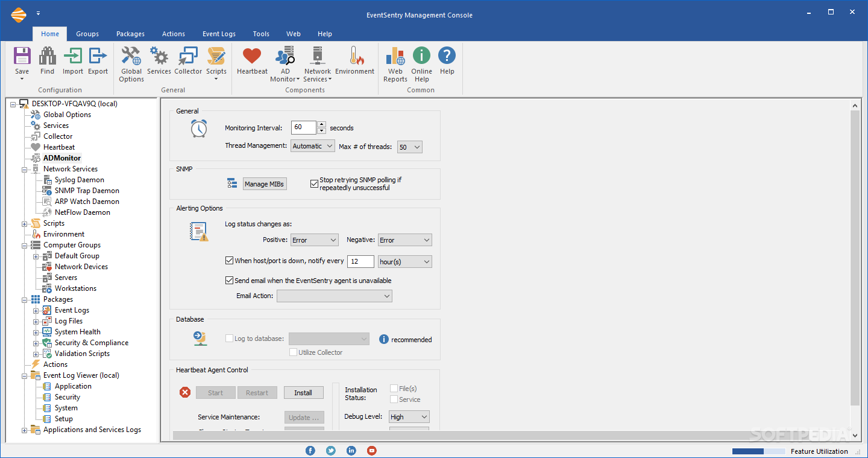The image size is (868, 458).
Task: Uncheck 'When host/port is down' notify checkbox
Action: [229, 261]
